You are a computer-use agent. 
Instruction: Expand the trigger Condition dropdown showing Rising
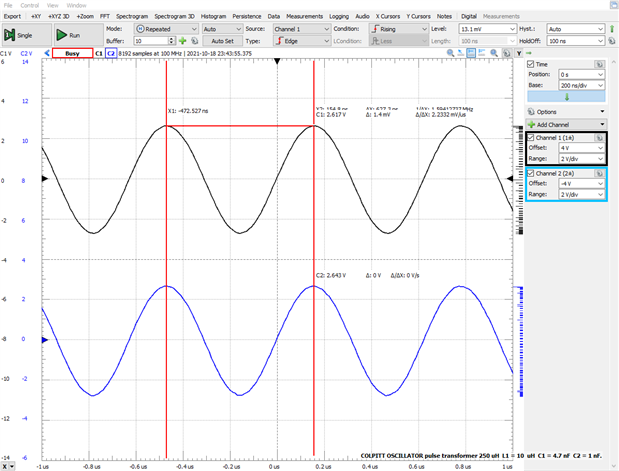399,30
